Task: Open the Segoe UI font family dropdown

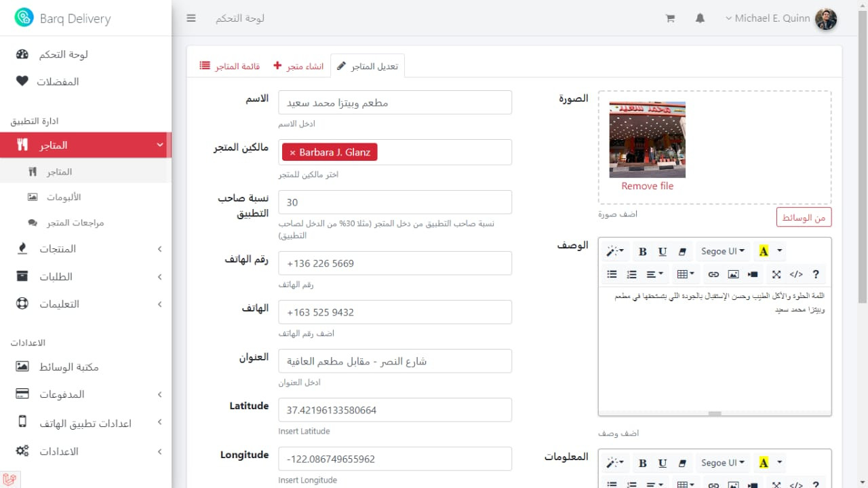Action: pyautogui.click(x=722, y=251)
